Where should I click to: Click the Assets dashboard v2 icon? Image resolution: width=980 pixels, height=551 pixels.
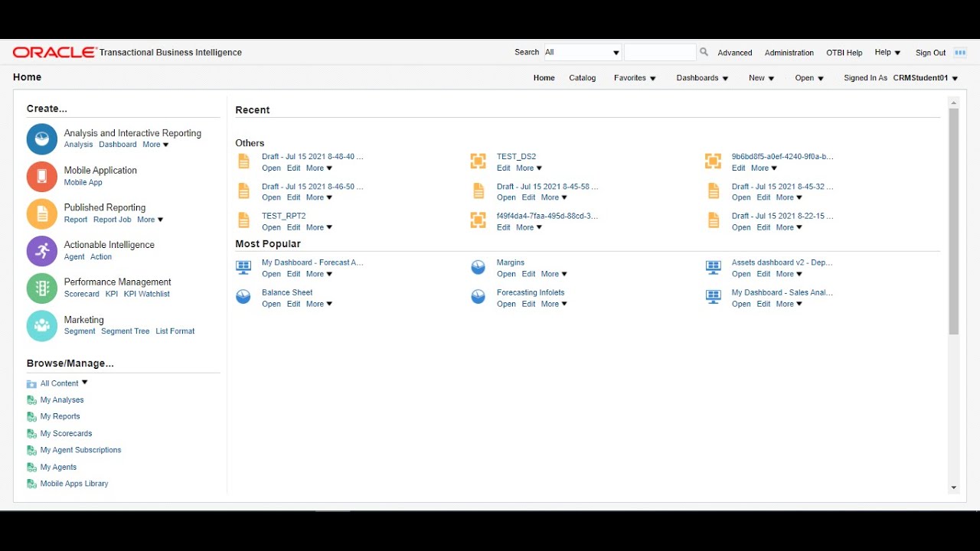tap(713, 267)
